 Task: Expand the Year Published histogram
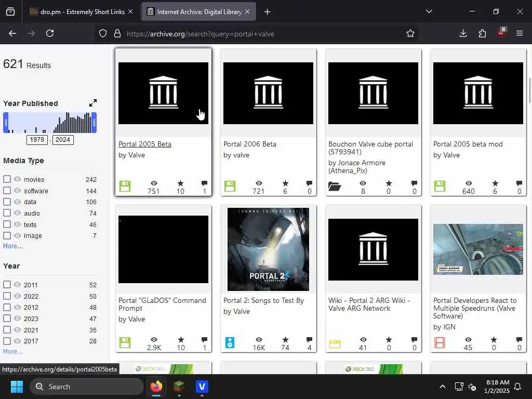(x=93, y=103)
